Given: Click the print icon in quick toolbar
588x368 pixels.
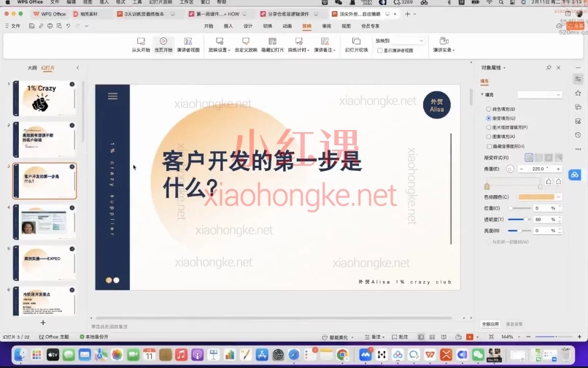Looking at the screenshot, I should pyautogui.click(x=50, y=26).
